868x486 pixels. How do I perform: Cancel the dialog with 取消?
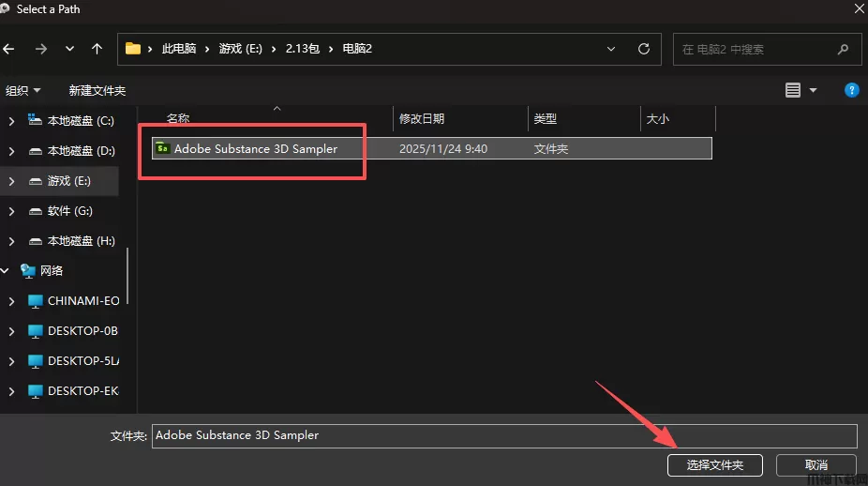pyautogui.click(x=816, y=465)
